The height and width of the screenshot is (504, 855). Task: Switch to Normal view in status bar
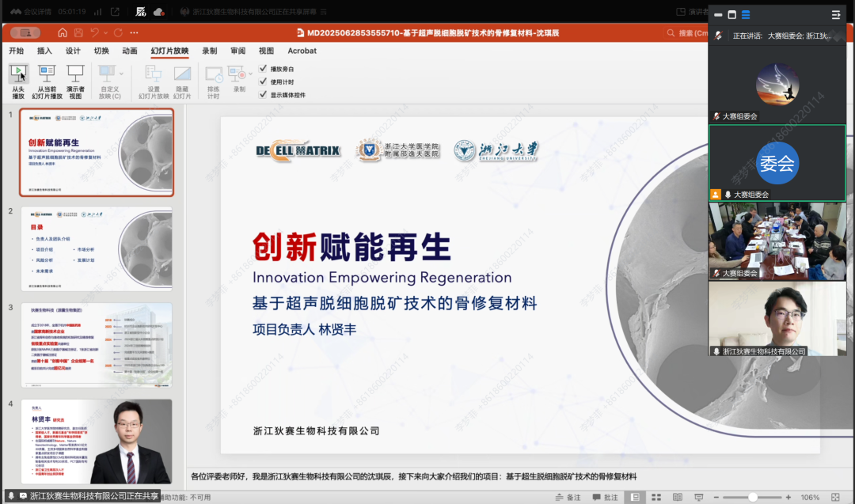635,497
